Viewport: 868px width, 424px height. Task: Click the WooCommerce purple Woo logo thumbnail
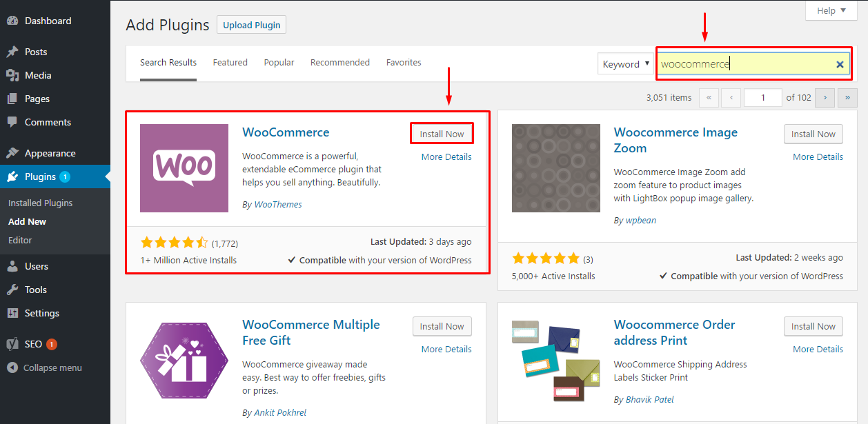pyautogui.click(x=184, y=168)
